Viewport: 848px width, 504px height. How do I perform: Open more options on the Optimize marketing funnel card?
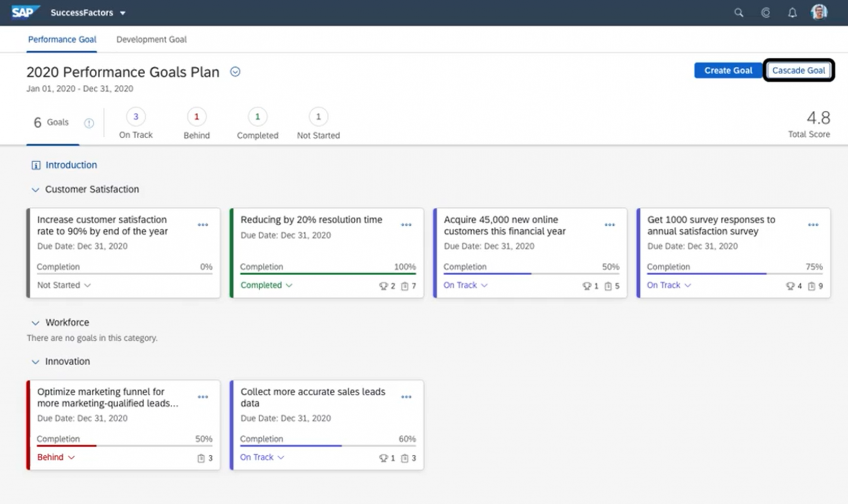pos(203,397)
